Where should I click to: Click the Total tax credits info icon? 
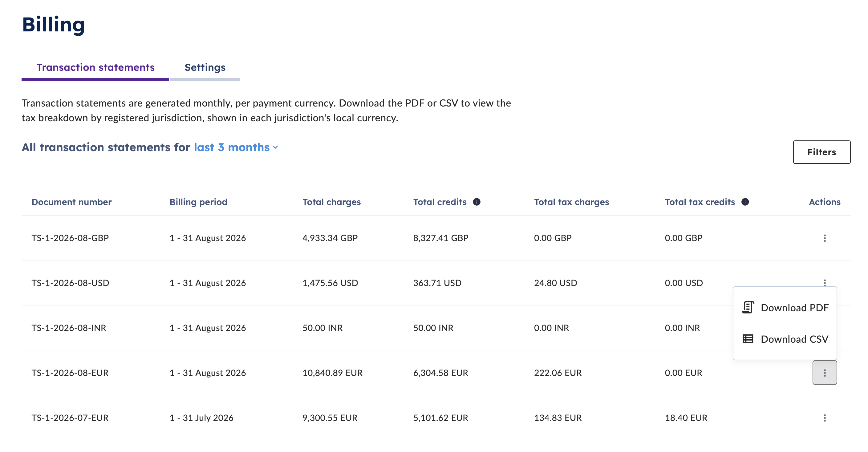click(745, 202)
